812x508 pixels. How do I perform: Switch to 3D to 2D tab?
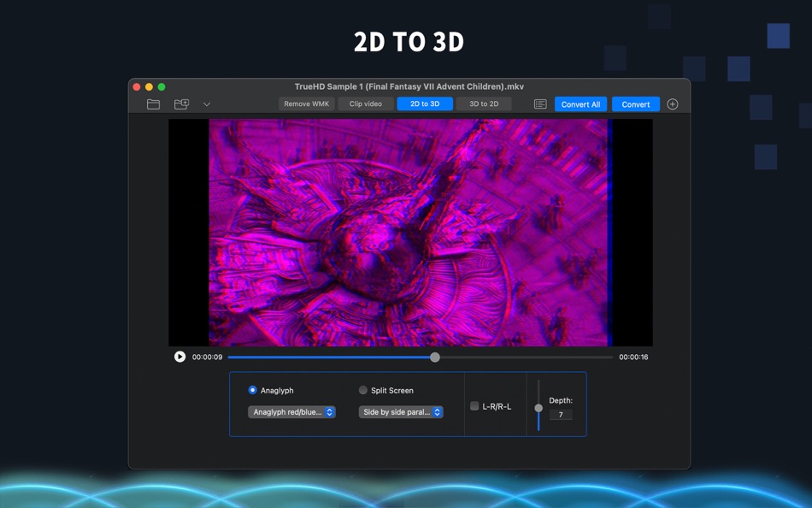(484, 103)
